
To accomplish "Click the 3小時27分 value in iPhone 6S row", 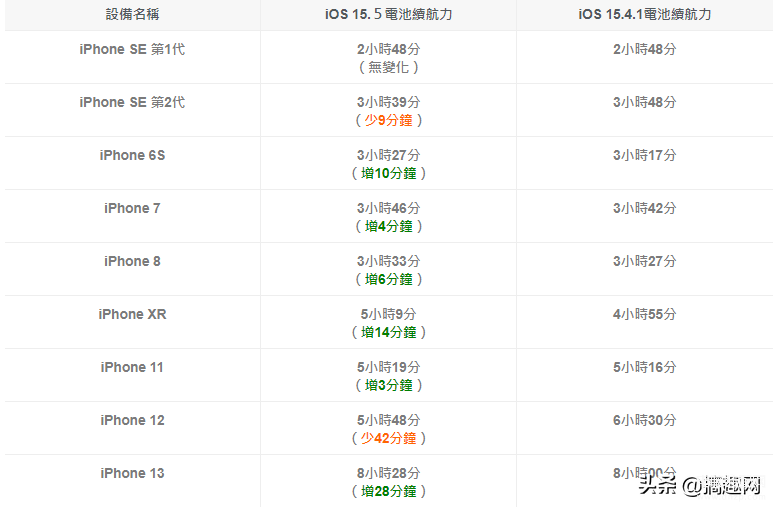I will pyautogui.click(x=388, y=155).
